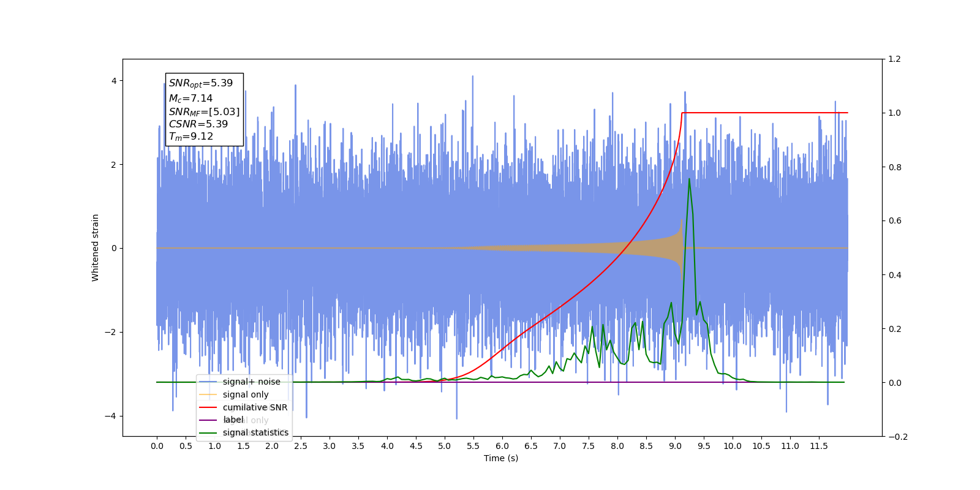This screenshot has height=490, width=980.
Task: Click the 'Whitened strain' y-axis label
Action: pyautogui.click(x=95, y=247)
